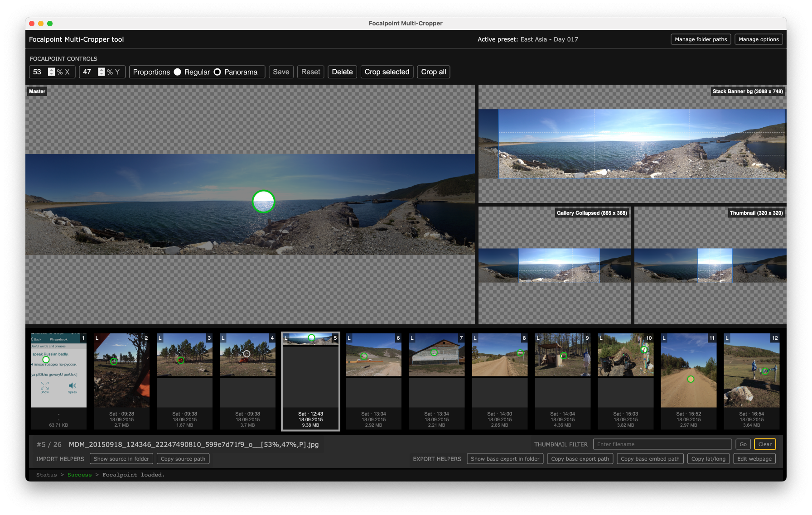Select thumbnail 10 from Sat 15:03

pos(625,381)
